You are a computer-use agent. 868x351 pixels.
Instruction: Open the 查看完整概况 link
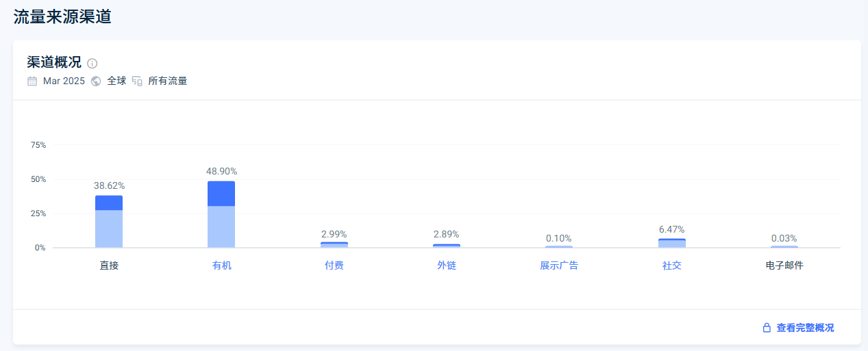click(x=805, y=328)
